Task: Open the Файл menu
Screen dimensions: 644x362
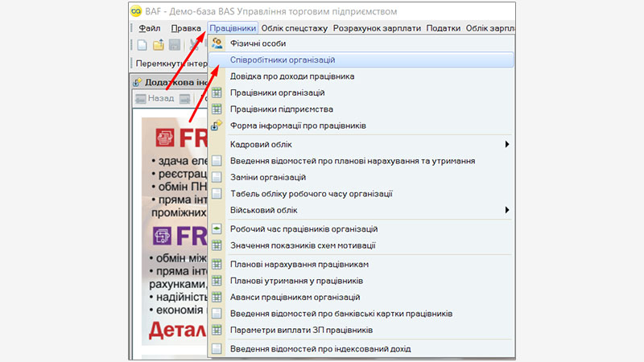Action: 149,28
